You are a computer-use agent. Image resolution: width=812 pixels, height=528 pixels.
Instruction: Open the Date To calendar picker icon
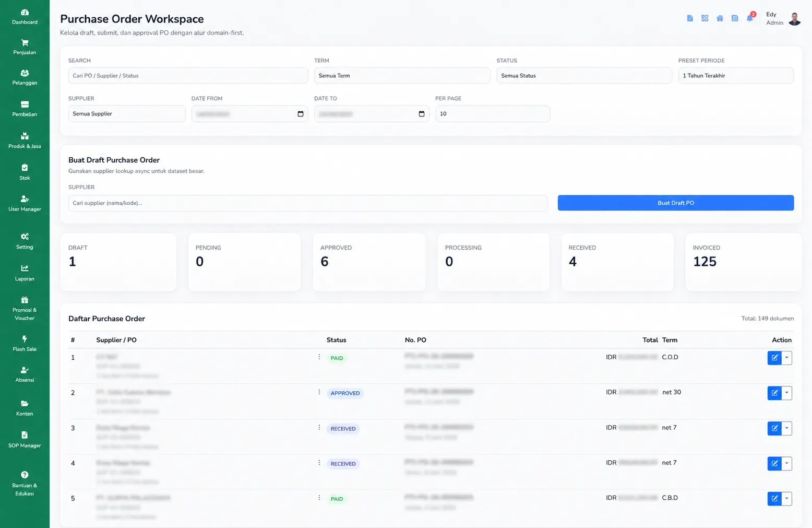tap(422, 114)
